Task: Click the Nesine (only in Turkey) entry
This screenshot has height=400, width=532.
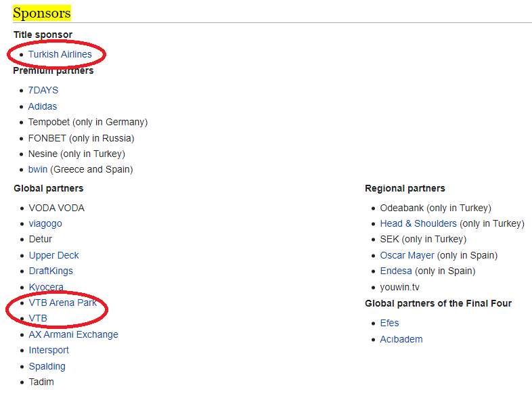Action: [76, 154]
